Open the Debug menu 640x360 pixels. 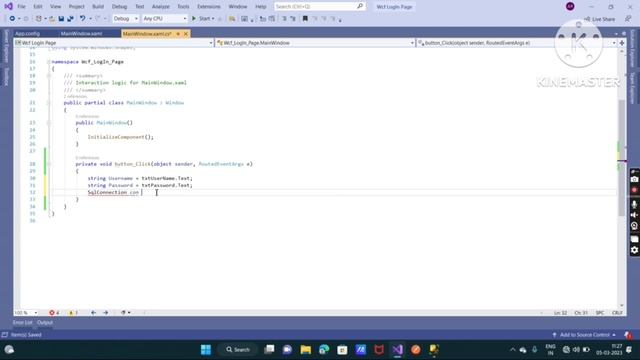click(x=119, y=7)
